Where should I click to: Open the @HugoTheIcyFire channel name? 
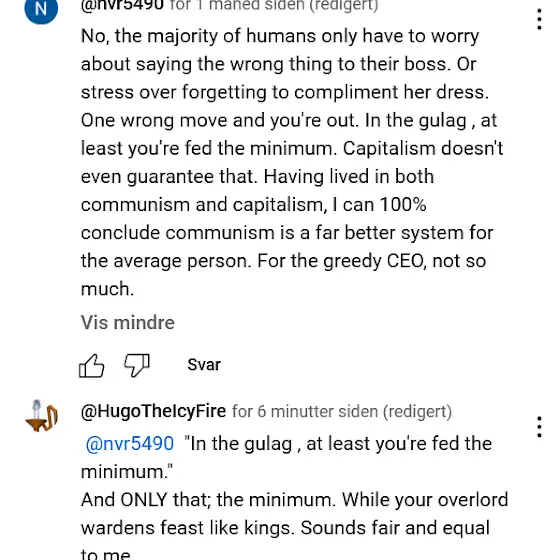tap(153, 411)
